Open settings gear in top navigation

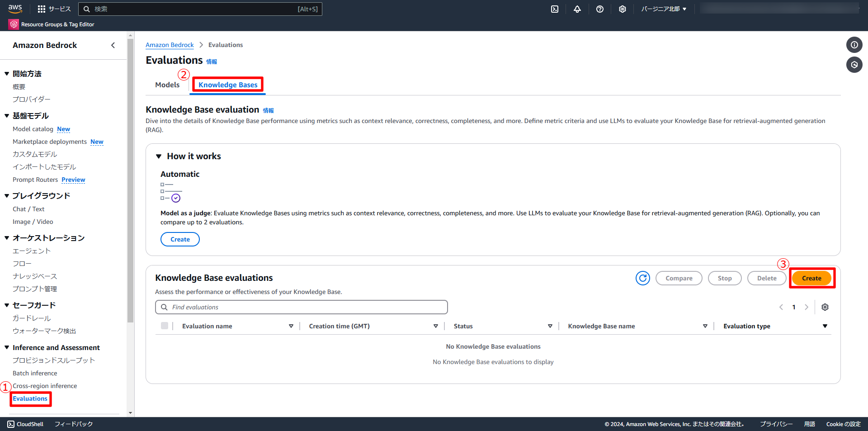[623, 9]
